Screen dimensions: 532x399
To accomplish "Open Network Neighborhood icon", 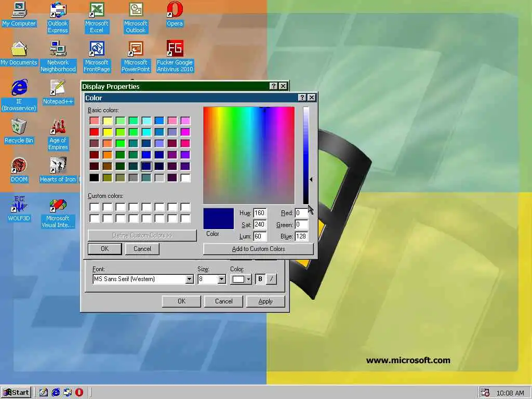I will 58,56.
